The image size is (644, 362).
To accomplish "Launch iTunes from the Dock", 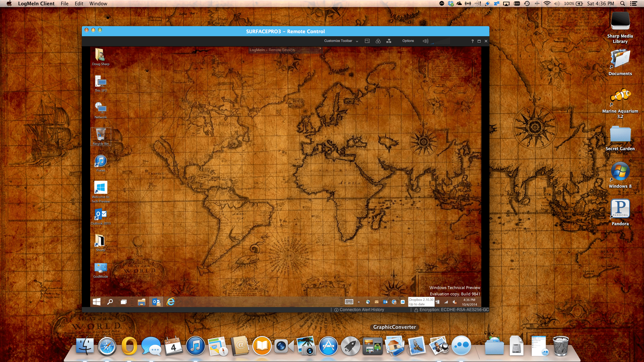I will [196, 346].
